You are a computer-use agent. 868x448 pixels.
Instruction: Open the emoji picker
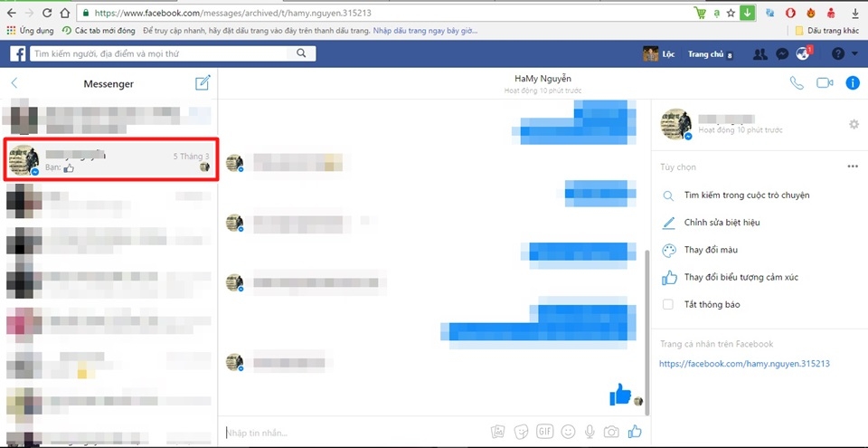click(568, 432)
